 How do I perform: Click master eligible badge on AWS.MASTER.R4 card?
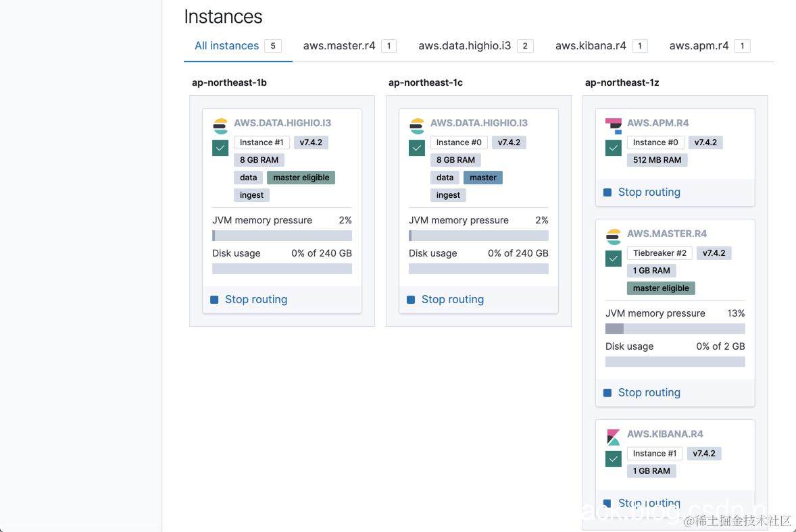[661, 288]
